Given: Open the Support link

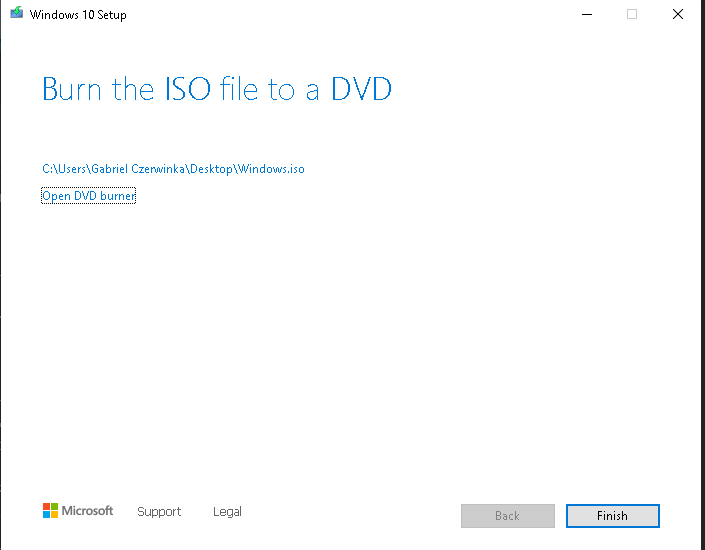Looking at the screenshot, I should [x=159, y=512].
